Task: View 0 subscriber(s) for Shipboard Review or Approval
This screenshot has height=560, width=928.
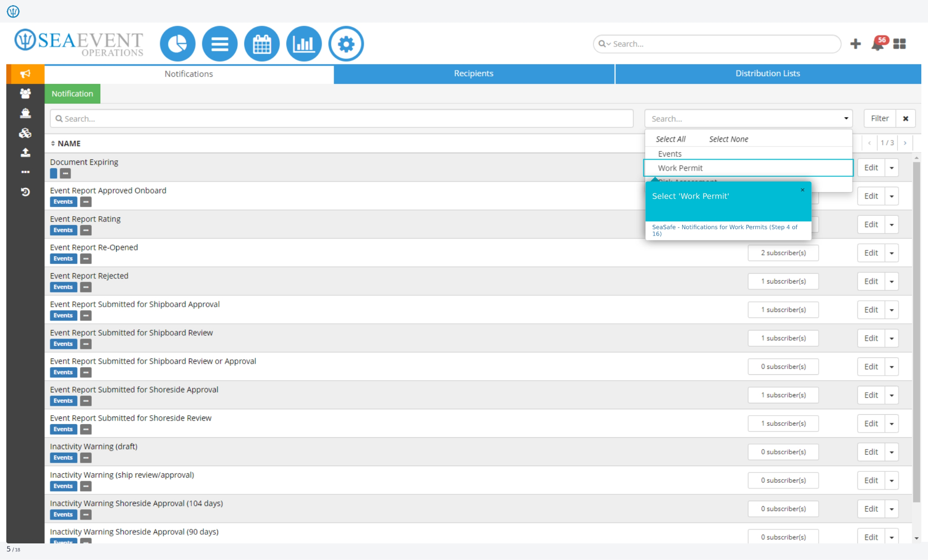Action: pos(783,367)
